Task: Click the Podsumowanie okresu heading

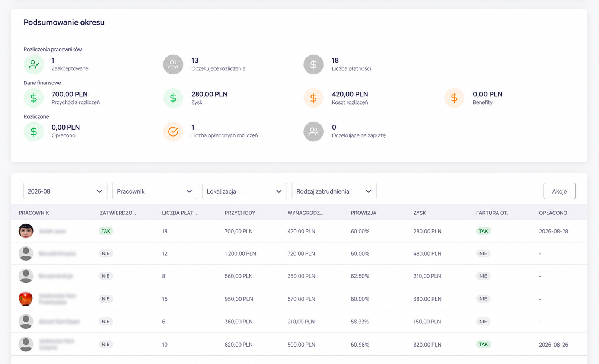Action: click(64, 22)
